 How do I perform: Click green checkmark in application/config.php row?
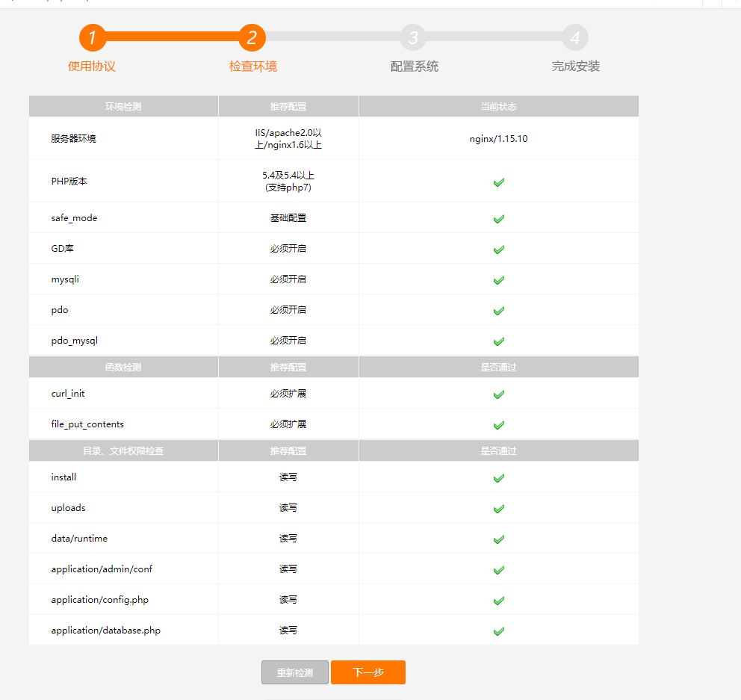click(x=498, y=601)
